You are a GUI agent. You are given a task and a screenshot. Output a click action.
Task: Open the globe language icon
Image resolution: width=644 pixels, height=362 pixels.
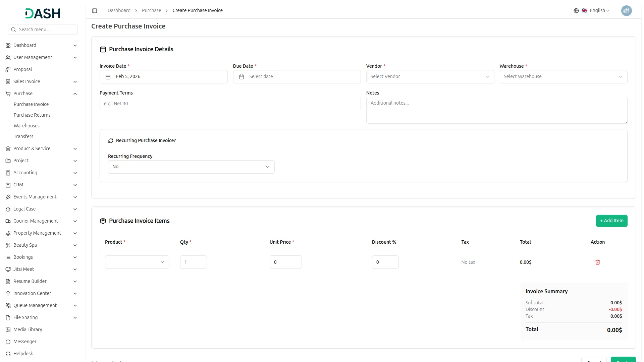click(x=576, y=11)
